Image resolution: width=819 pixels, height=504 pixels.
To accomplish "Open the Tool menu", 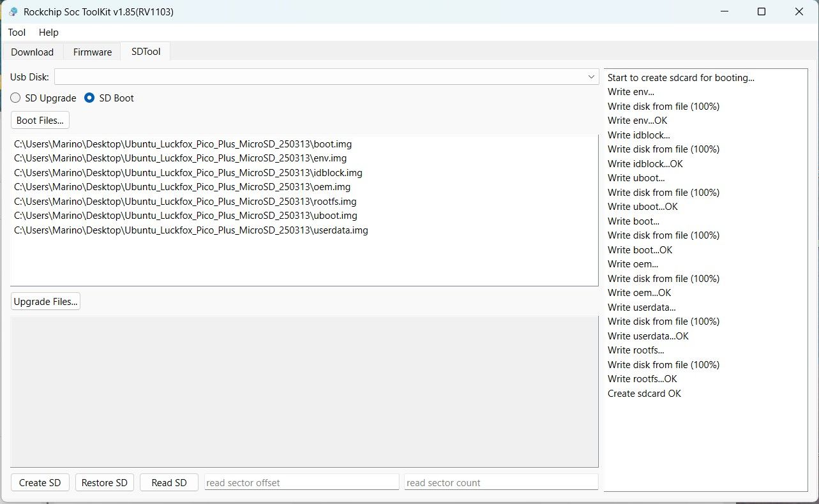I will [17, 32].
